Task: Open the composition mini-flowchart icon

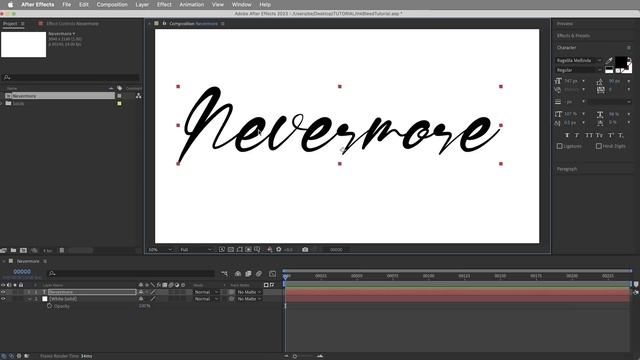Action: tap(224, 273)
